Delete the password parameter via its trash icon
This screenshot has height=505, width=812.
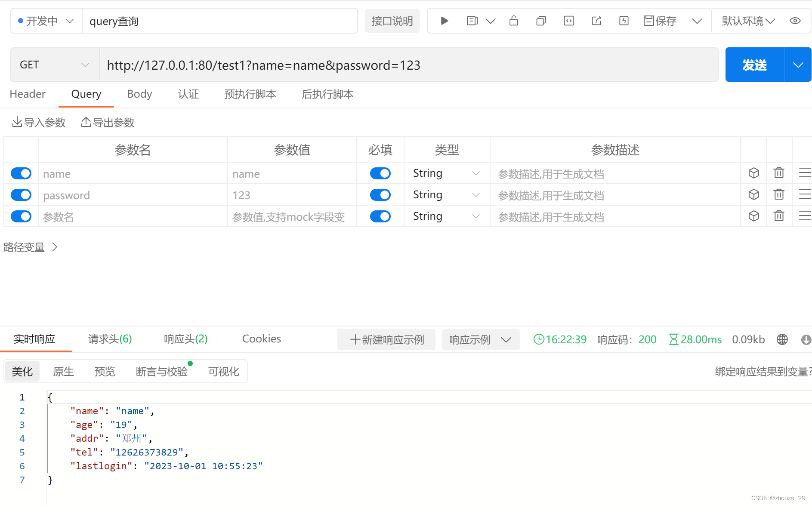click(779, 194)
